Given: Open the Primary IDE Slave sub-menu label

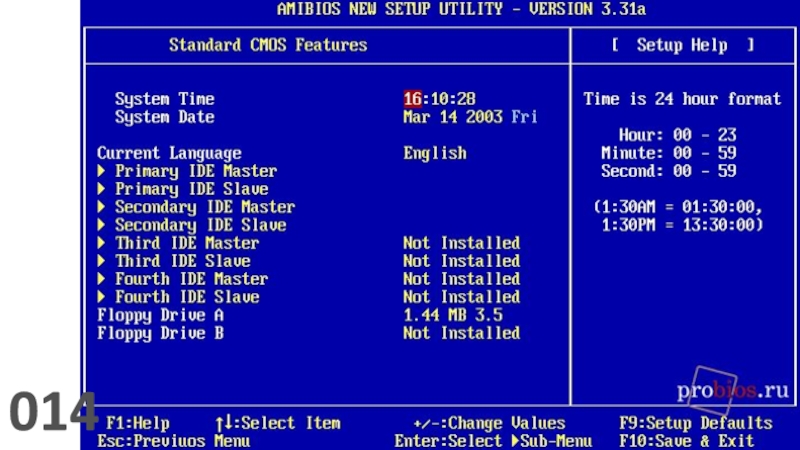Looking at the screenshot, I should [x=191, y=189].
